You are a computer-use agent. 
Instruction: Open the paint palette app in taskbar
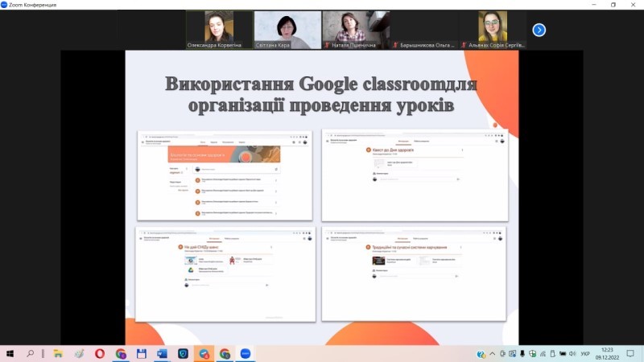click(79, 353)
